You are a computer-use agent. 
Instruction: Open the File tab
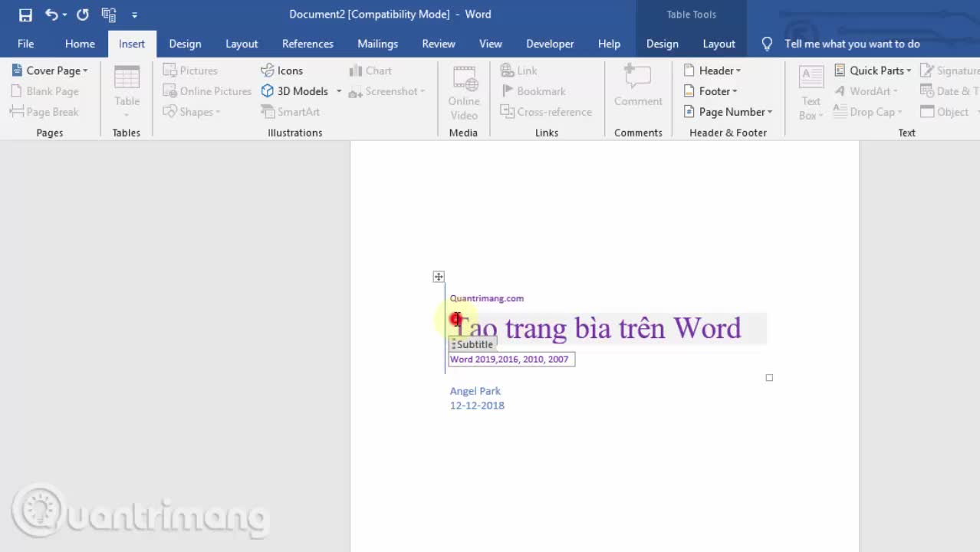click(25, 44)
